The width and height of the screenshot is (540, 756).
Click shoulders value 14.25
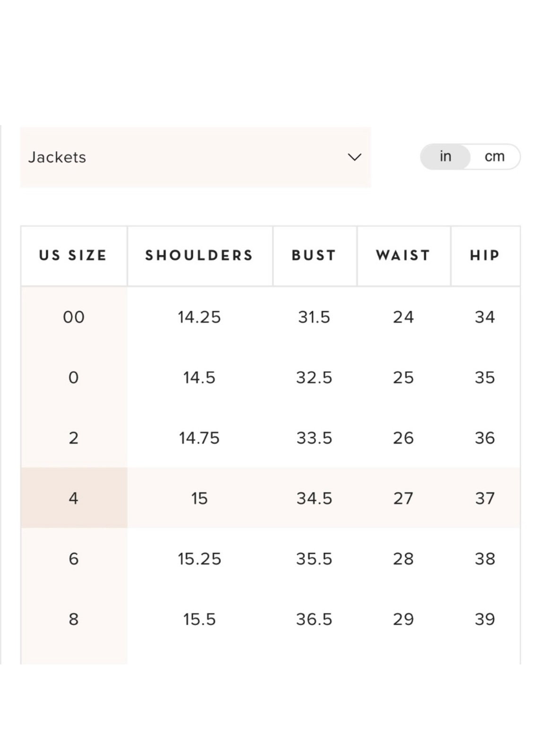[200, 317]
